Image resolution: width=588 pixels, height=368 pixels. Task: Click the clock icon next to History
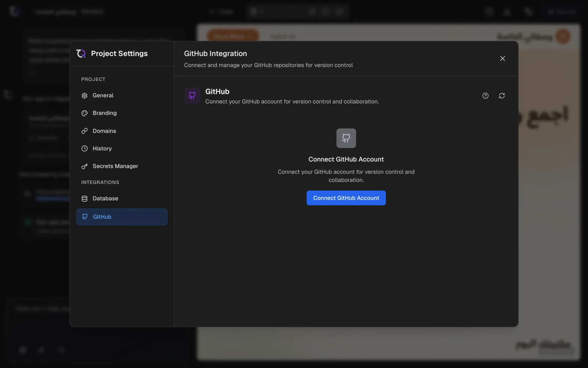pos(85,149)
